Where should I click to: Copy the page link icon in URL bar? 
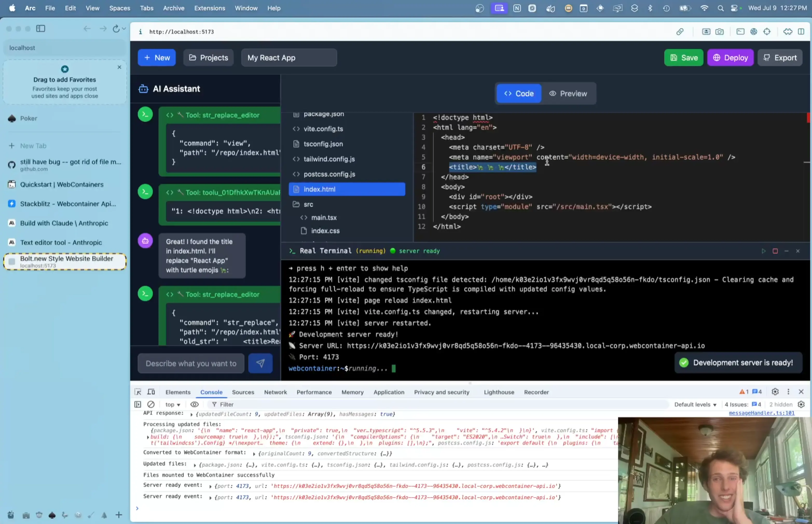(680, 32)
